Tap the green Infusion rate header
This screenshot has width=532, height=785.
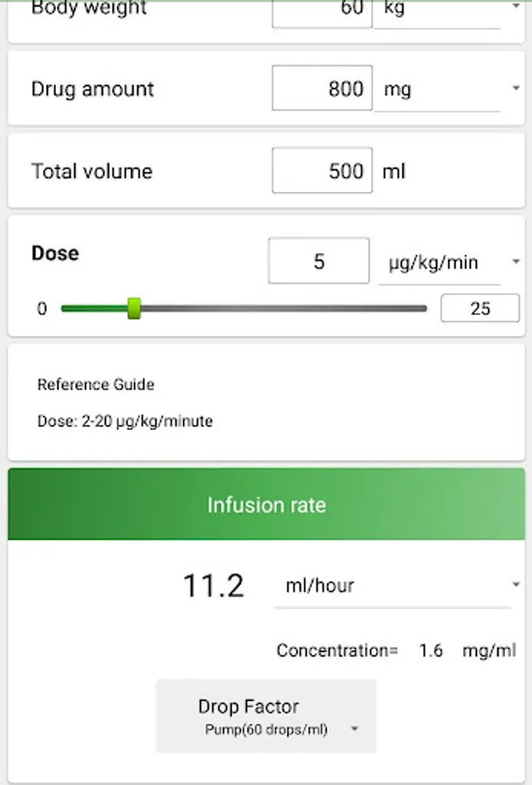tap(266, 505)
